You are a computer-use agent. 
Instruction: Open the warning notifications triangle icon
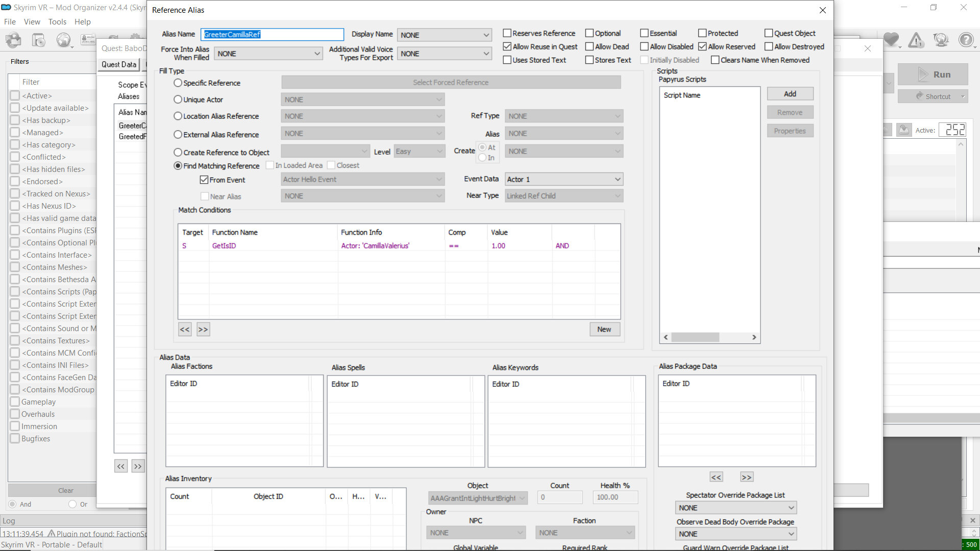click(916, 40)
